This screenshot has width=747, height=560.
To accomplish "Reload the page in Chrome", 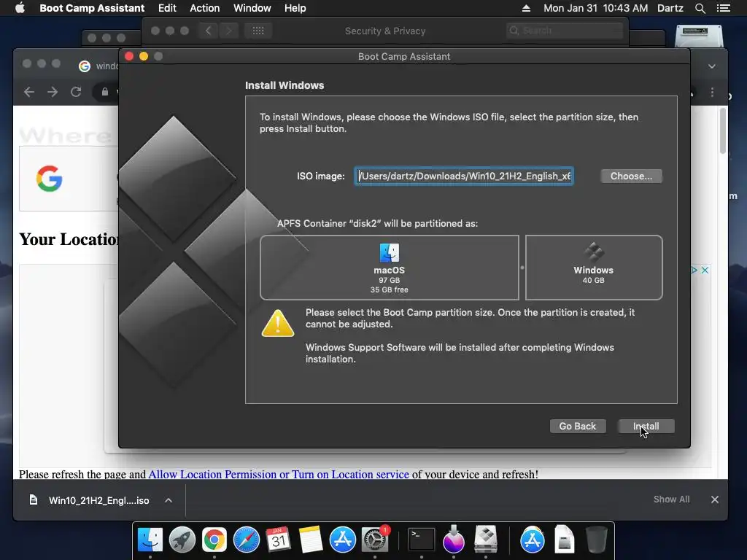I will [x=76, y=92].
